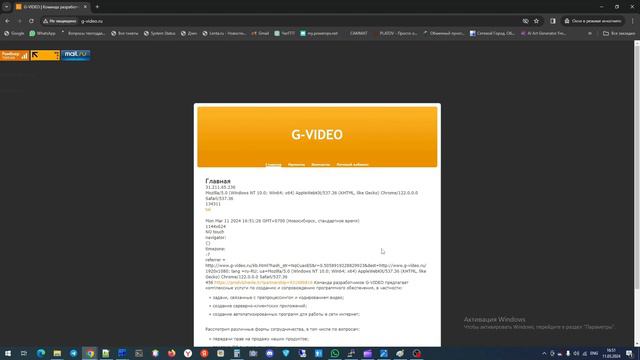This screenshot has width=640, height=360.
Task: Switch to Chrome on the taskbar
Action: click(90, 353)
